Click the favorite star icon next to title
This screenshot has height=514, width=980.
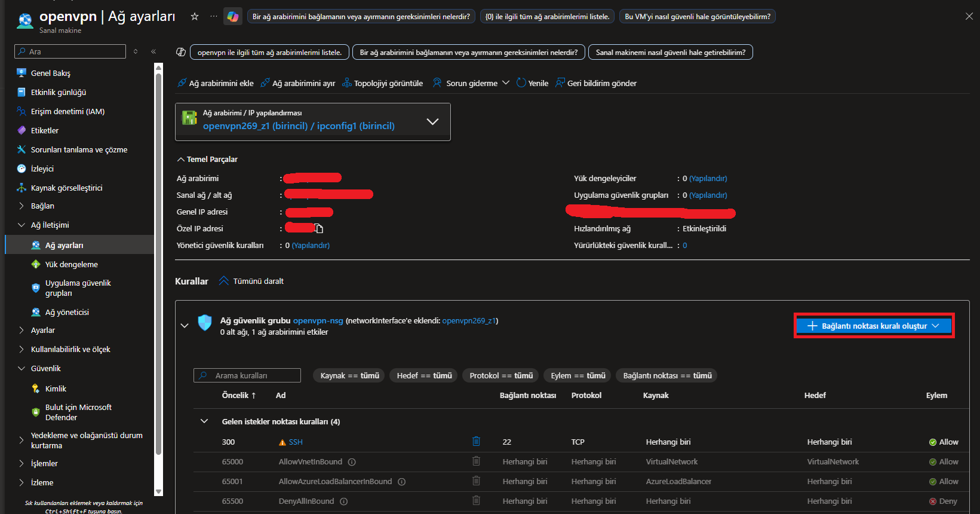coord(195,17)
